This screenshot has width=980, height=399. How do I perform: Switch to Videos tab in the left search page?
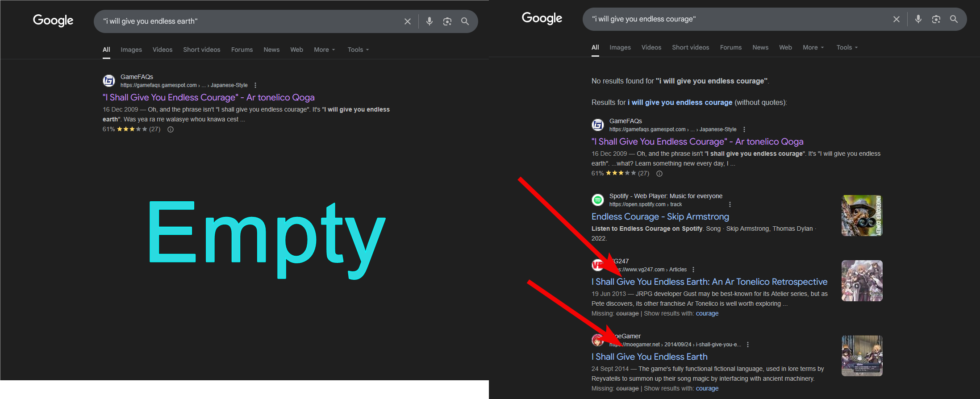163,50
